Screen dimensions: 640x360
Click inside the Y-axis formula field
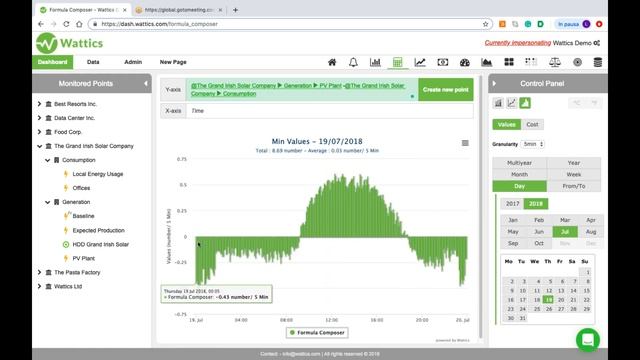point(302,89)
